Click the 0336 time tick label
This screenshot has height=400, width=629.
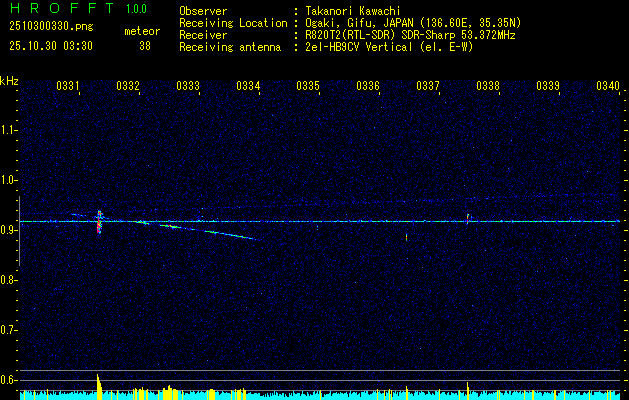(368, 85)
